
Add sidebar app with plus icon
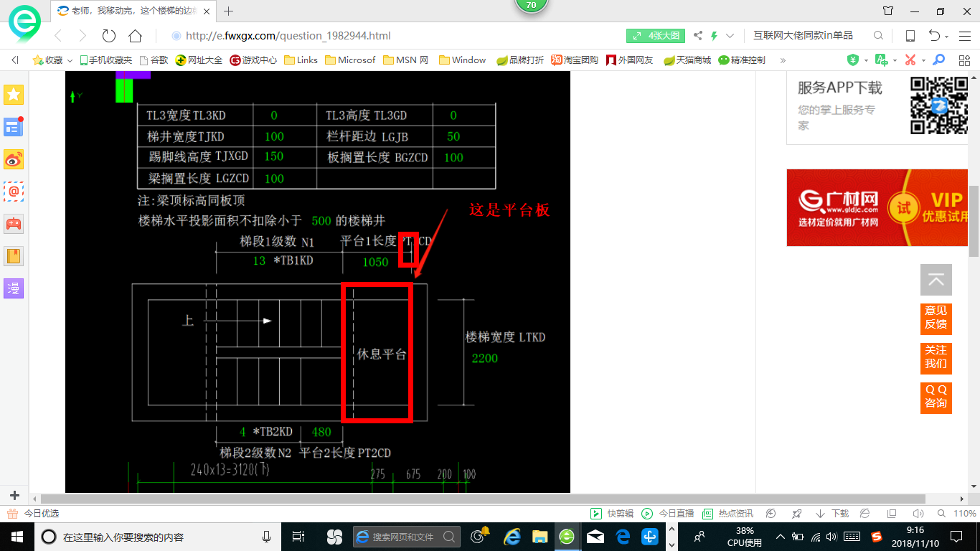(x=14, y=495)
